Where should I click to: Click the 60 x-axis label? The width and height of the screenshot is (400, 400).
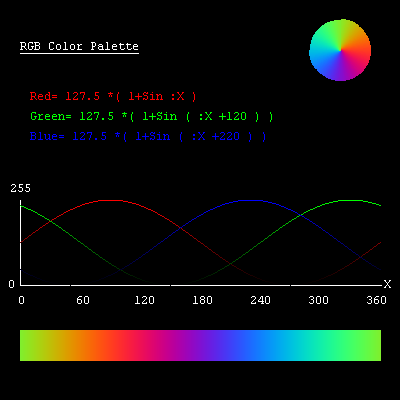click(x=83, y=300)
